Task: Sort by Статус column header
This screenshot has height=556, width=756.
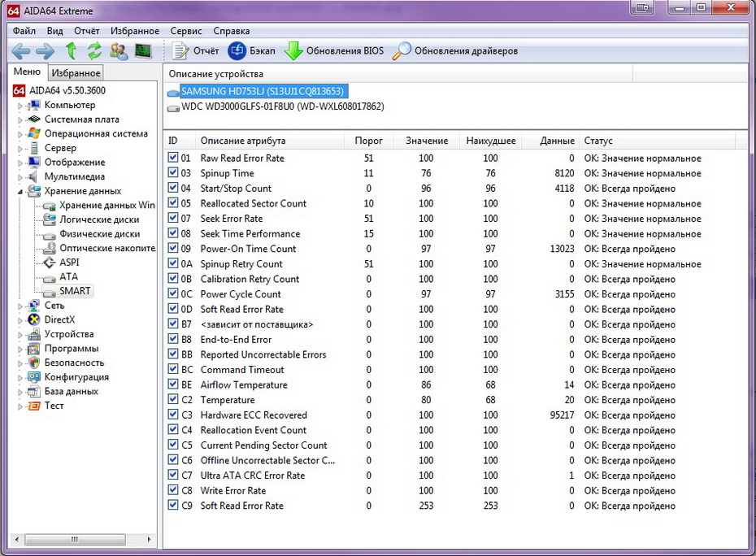Action: pos(657,141)
